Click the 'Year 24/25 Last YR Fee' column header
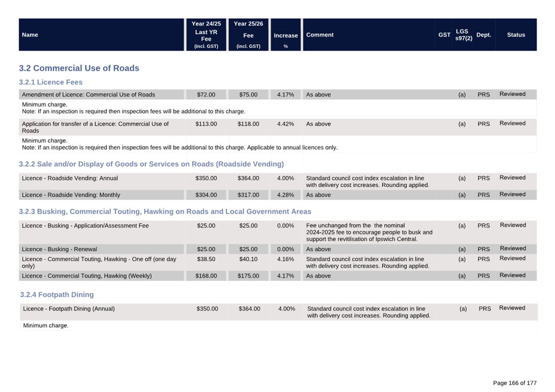Screen dimensions: 555x392 (206, 35)
